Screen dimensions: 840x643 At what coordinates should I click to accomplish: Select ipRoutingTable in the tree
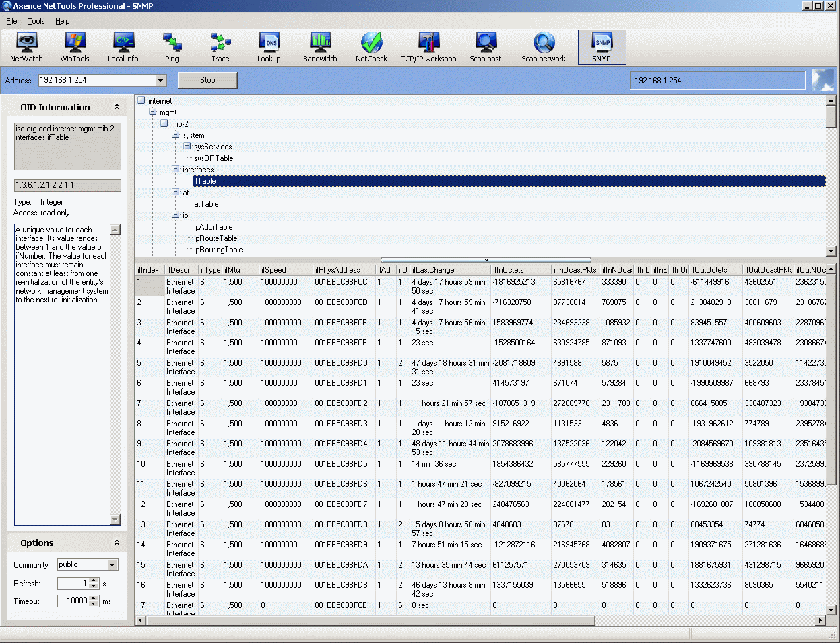218,250
